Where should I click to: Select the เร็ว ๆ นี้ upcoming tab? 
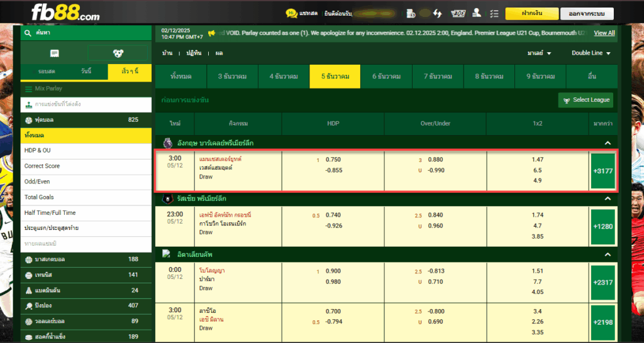[x=130, y=72]
